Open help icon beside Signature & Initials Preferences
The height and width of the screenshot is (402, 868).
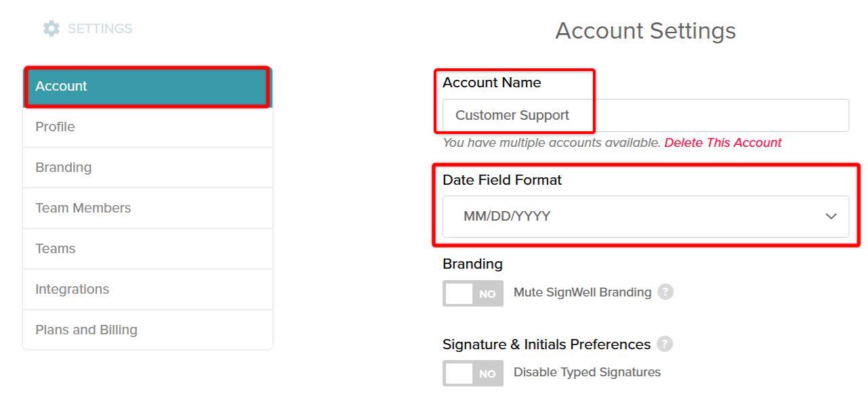(x=665, y=344)
